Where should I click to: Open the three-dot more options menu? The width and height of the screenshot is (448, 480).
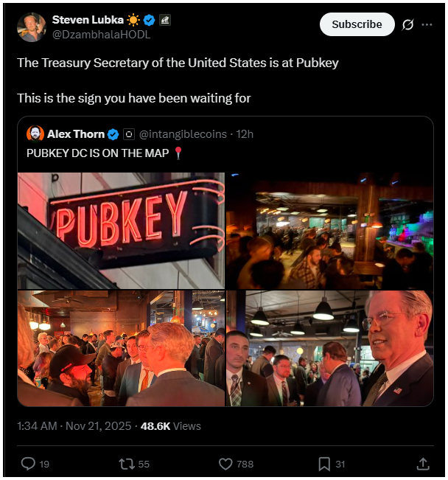[x=427, y=24]
